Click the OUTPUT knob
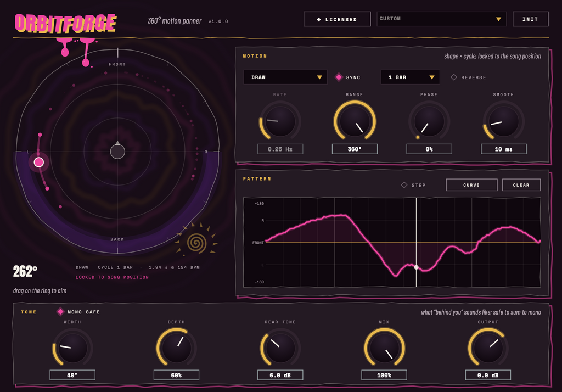The height and width of the screenshot is (392, 562). [x=488, y=348]
